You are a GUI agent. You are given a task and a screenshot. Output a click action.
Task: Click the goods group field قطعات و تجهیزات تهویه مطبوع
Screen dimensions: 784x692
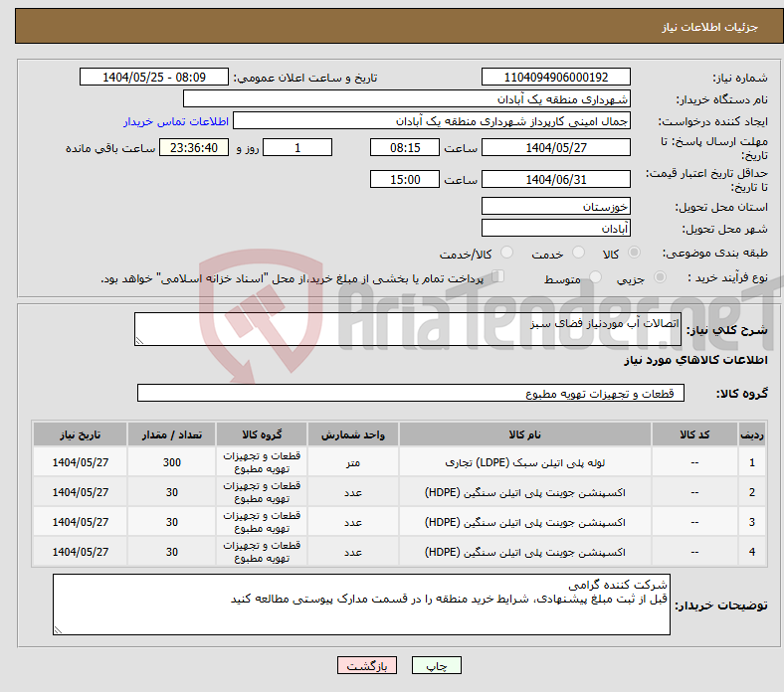[x=411, y=393]
